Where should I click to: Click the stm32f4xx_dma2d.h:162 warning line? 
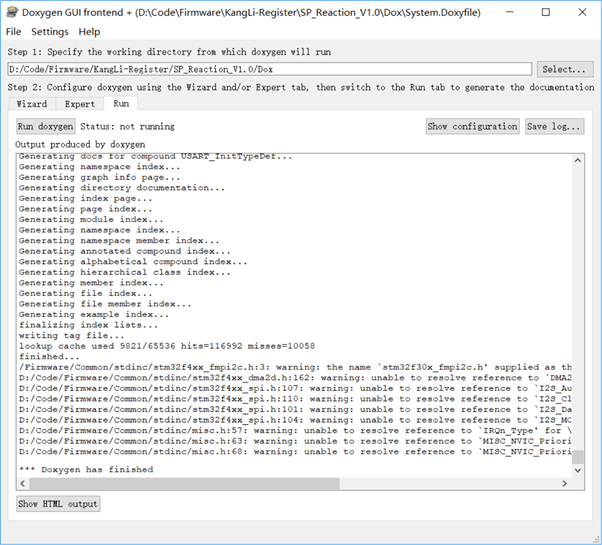point(295,378)
